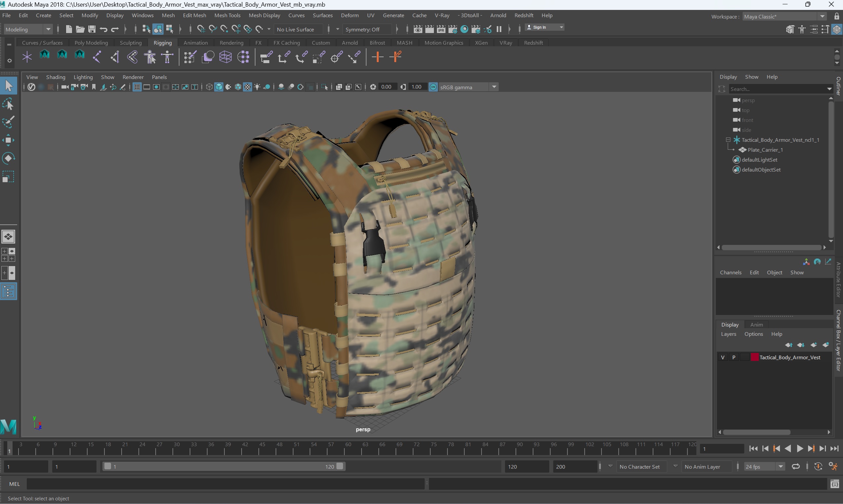The image size is (843, 504).
Task: Toggle the sRGB gamma color management button
Action: click(433, 87)
